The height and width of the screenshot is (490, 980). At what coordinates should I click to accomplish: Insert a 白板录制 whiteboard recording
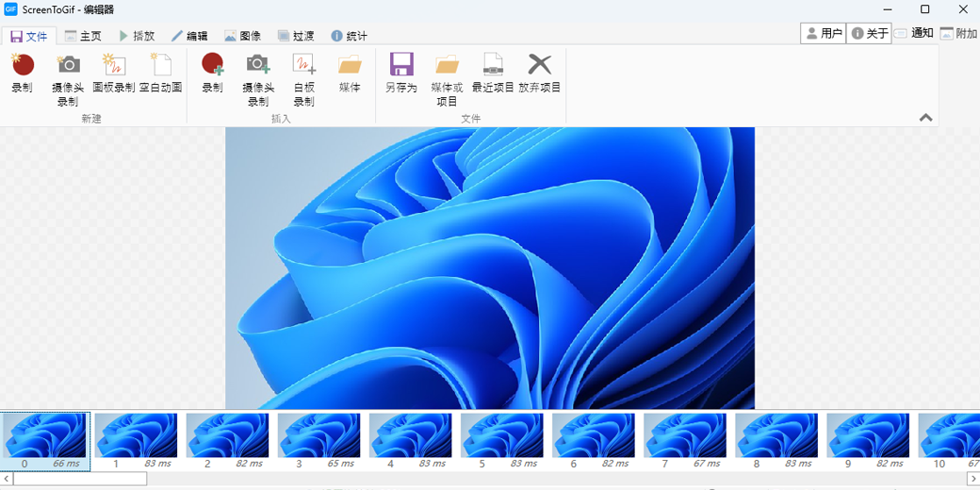click(303, 79)
